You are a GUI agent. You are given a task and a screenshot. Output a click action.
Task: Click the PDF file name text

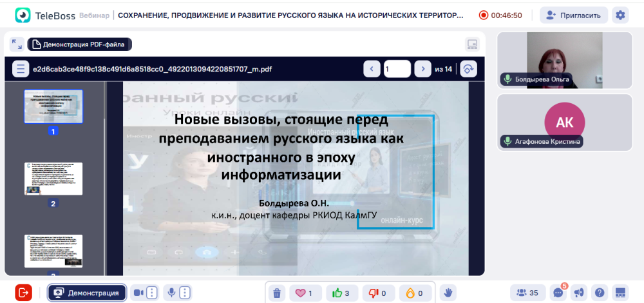(153, 69)
